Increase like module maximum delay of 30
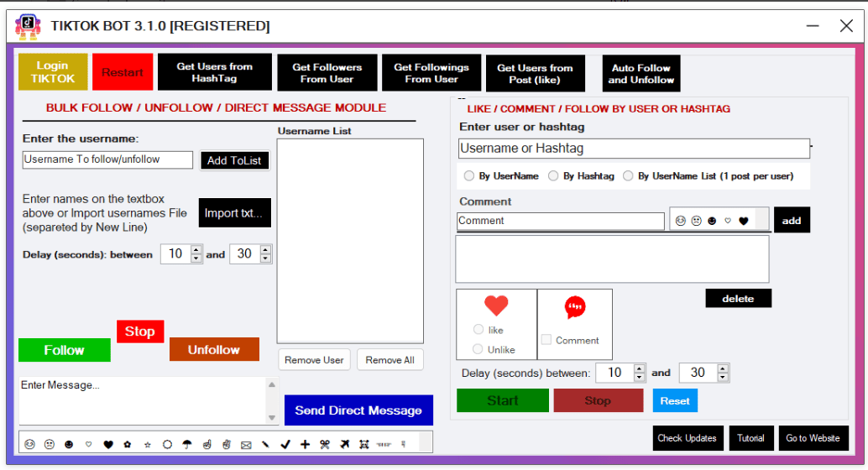Image resolution: width=868 pixels, height=470 pixels. pos(723,368)
